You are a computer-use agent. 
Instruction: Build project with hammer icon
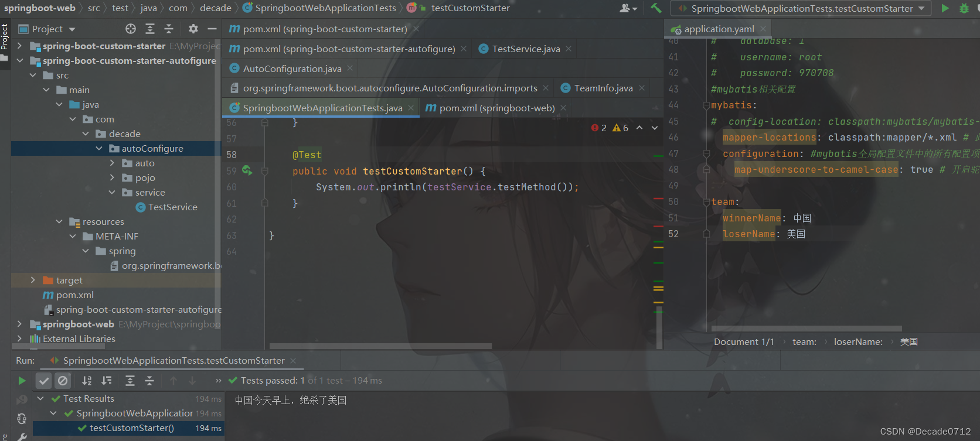pyautogui.click(x=656, y=8)
